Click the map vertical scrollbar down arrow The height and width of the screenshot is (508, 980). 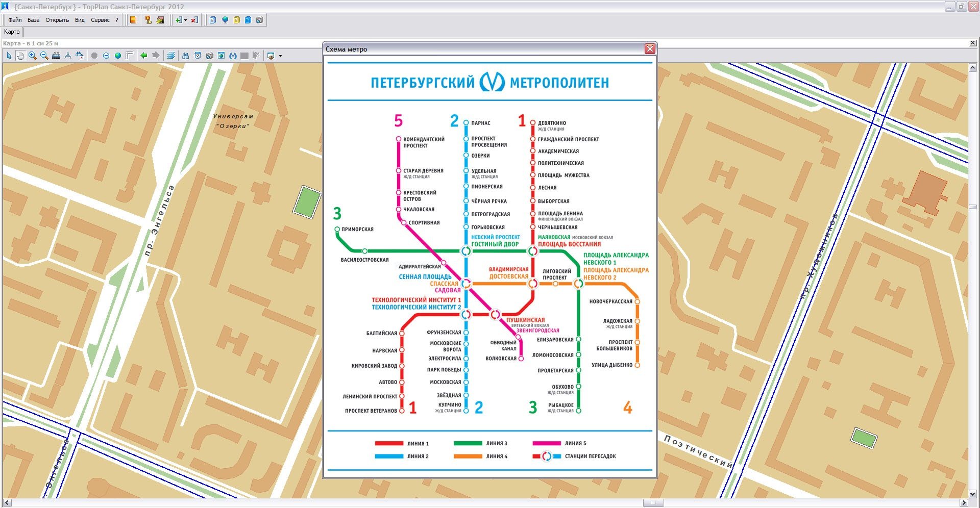pyautogui.click(x=973, y=494)
